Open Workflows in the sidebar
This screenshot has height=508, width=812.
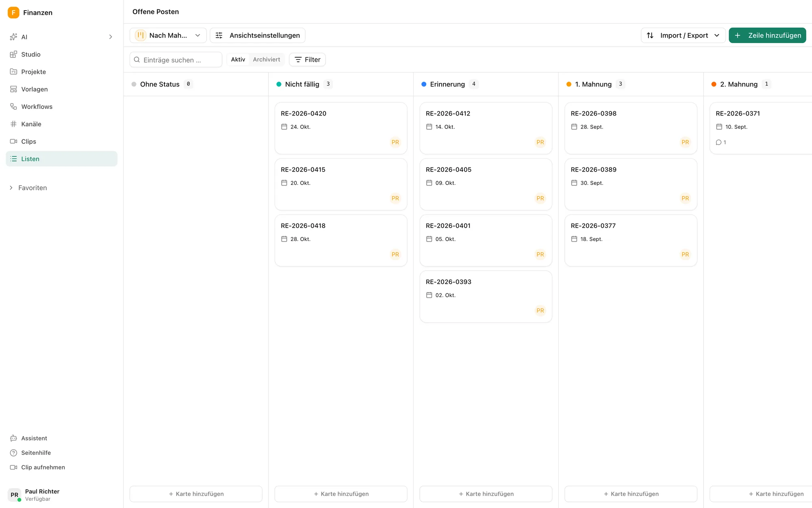[x=62, y=107]
